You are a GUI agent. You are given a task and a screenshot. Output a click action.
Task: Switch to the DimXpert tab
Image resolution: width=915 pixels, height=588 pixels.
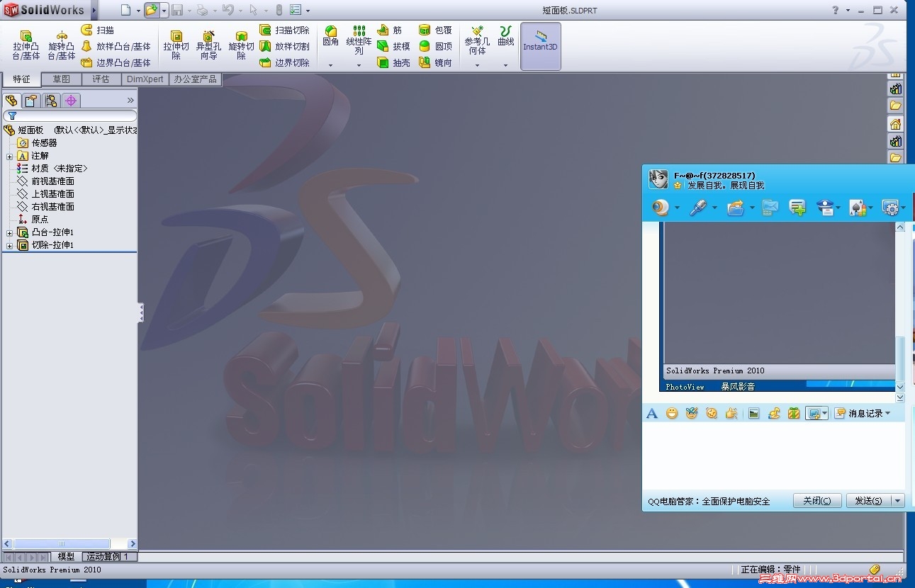point(145,79)
